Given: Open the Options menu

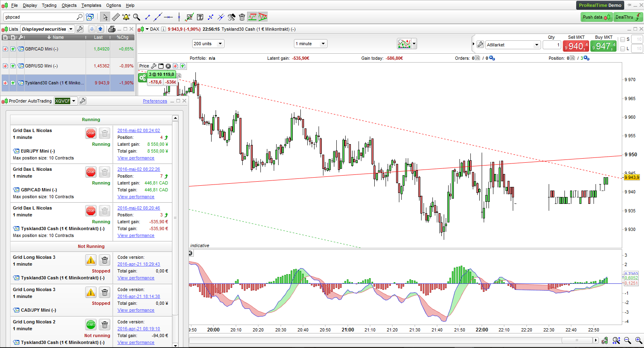Looking at the screenshot, I should pos(113,5).
